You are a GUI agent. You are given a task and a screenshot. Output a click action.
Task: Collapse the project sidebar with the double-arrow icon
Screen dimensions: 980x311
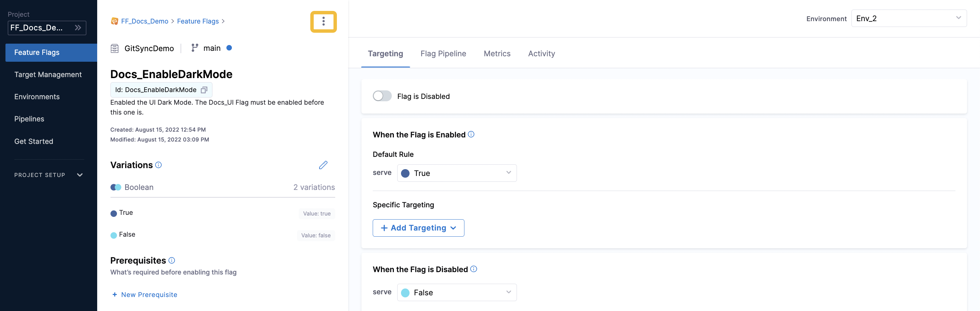[78, 27]
